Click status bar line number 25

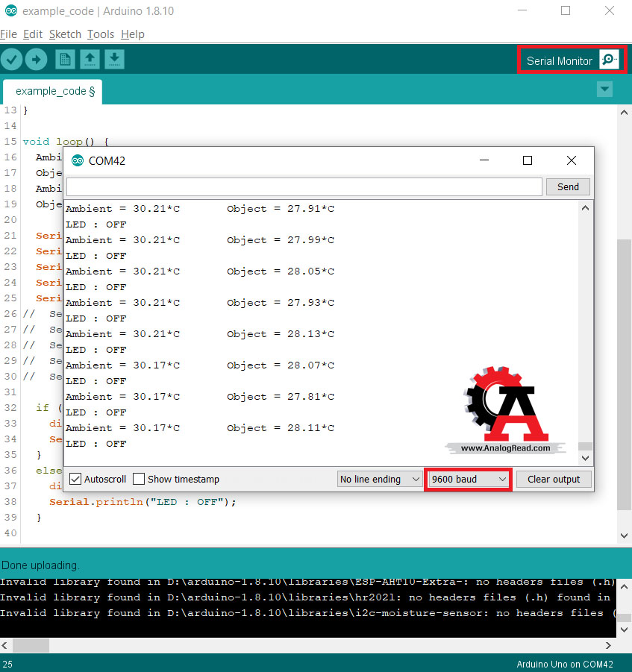coord(7,665)
